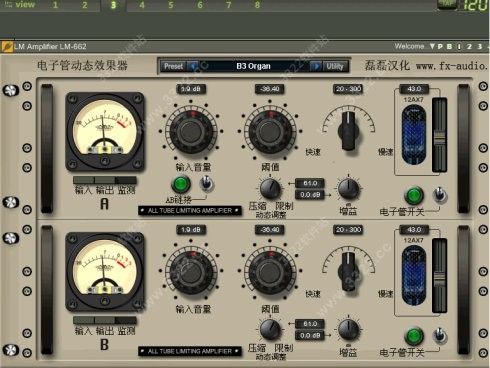Click channel B 压缩/限制 dynamics knob
The height and width of the screenshot is (368, 490).
[270, 330]
